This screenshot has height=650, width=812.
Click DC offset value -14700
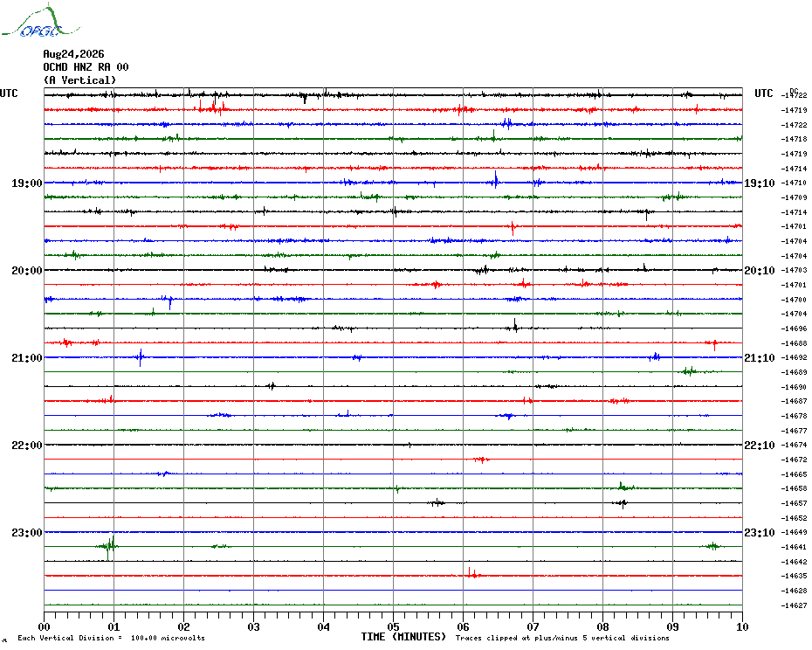point(794,301)
